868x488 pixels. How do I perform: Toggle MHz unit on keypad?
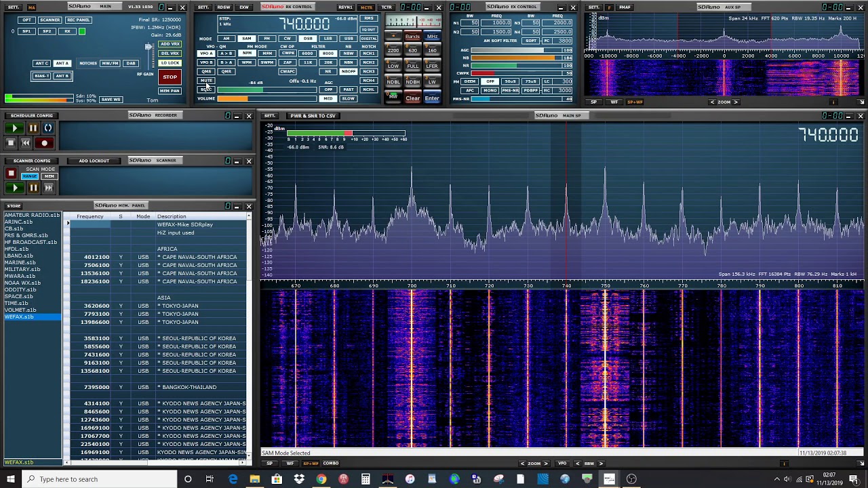point(432,37)
